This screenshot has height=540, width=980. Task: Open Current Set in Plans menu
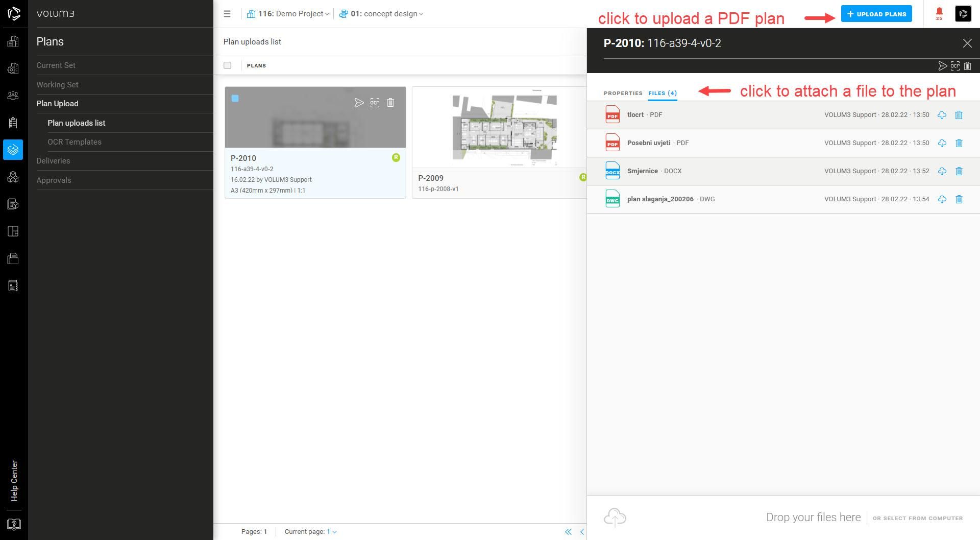point(56,65)
